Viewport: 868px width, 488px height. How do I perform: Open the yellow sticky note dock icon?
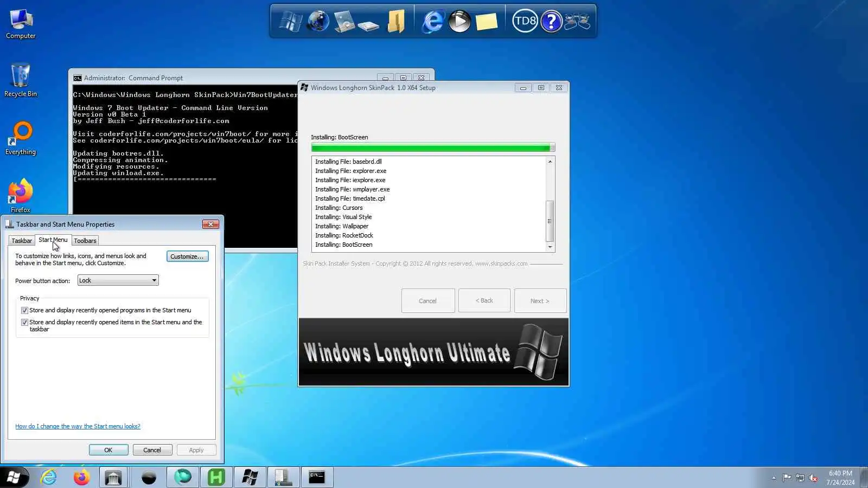pos(487,21)
